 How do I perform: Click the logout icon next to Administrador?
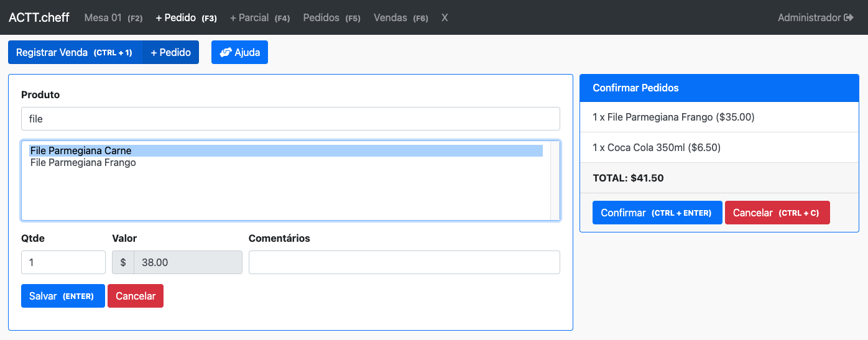[x=848, y=18]
